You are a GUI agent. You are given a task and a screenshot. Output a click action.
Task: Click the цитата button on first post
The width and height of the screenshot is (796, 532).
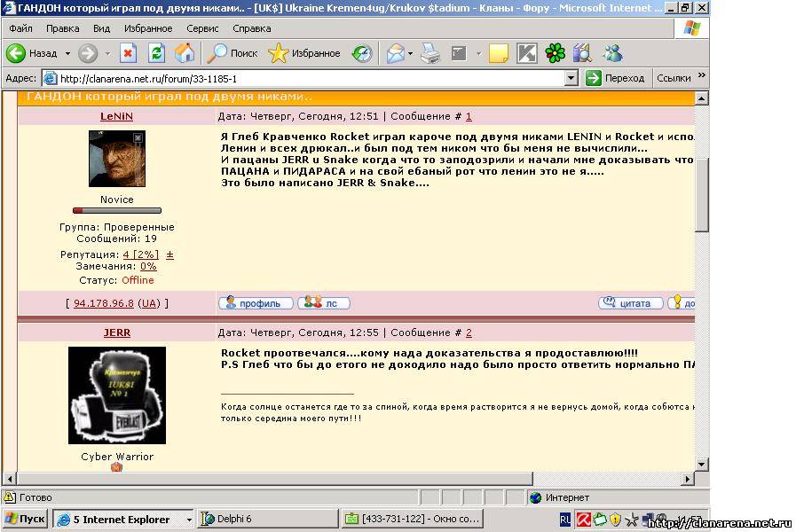[x=630, y=303]
